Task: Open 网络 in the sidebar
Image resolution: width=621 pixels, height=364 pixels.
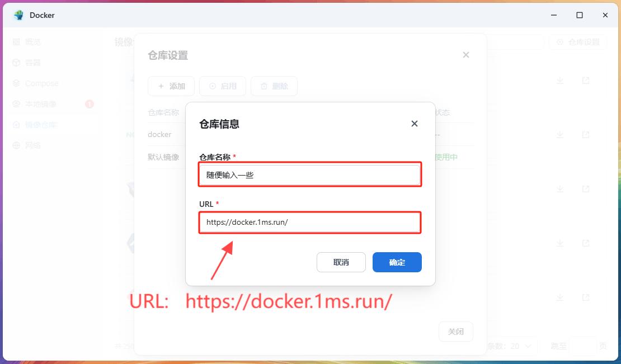Action: (x=32, y=145)
